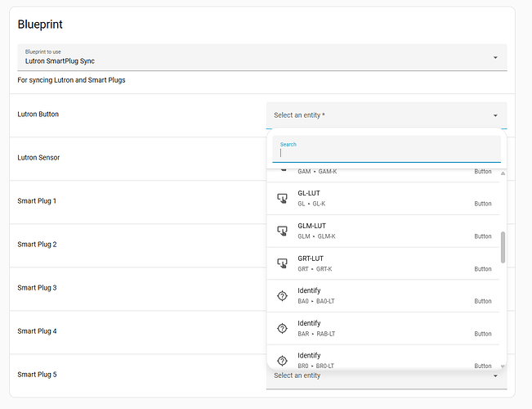The image size is (532, 409).
Task: Click the Identify icon for RAB-LT
Action: pyautogui.click(x=282, y=329)
